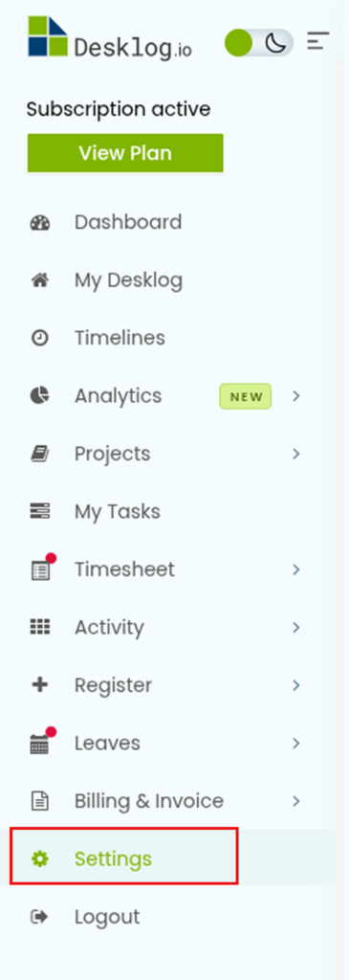This screenshot has width=349, height=980.
Task: Click the Timelines clock icon
Action: (x=40, y=338)
